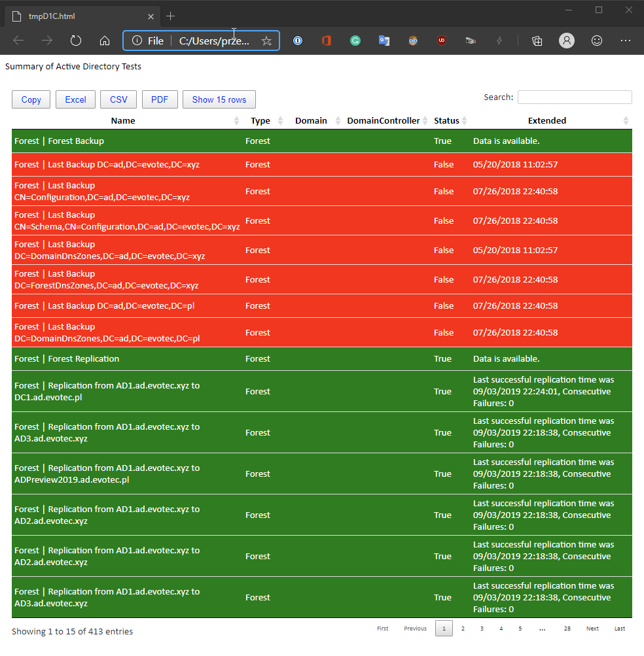Image resolution: width=644 pixels, height=656 pixels.
Task: Sort table by Extended column
Action: point(547,120)
